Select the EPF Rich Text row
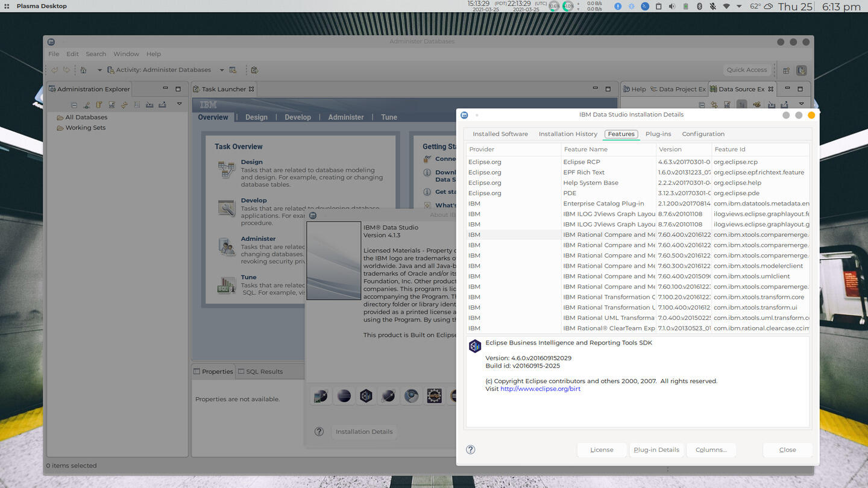 point(638,172)
